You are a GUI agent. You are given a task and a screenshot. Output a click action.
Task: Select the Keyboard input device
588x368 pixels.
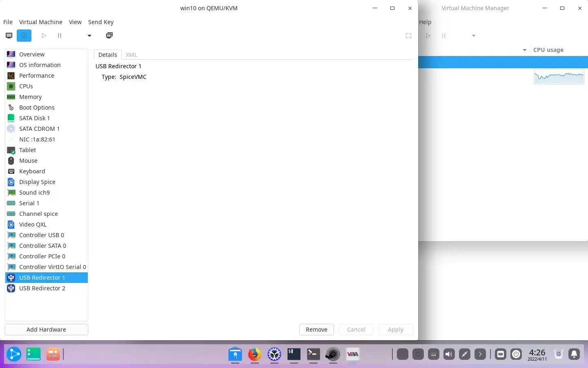(47, 171)
